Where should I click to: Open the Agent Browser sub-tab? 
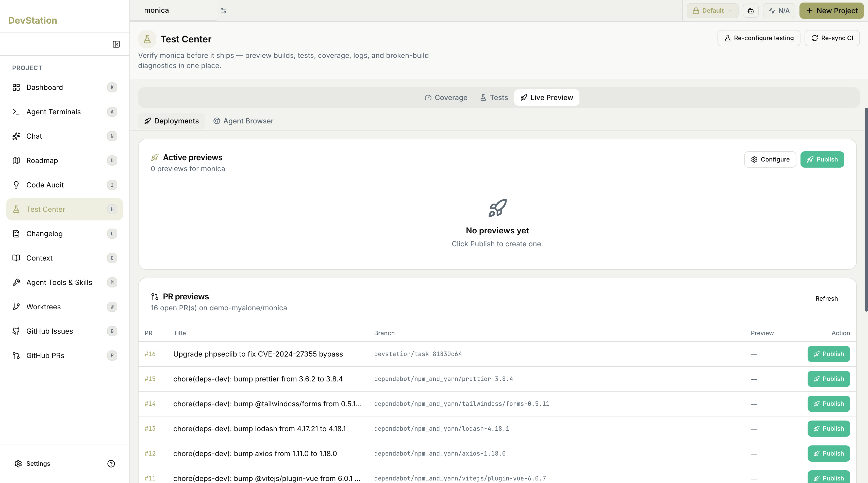coord(243,121)
